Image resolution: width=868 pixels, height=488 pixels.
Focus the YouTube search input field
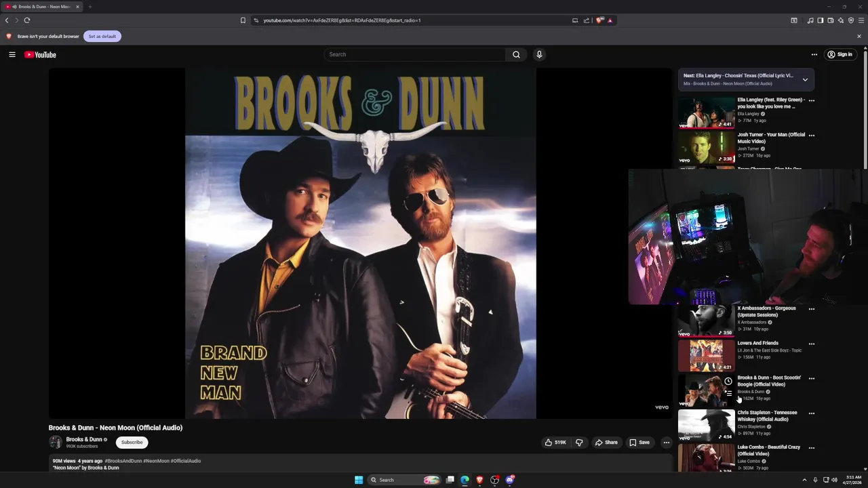click(415, 54)
